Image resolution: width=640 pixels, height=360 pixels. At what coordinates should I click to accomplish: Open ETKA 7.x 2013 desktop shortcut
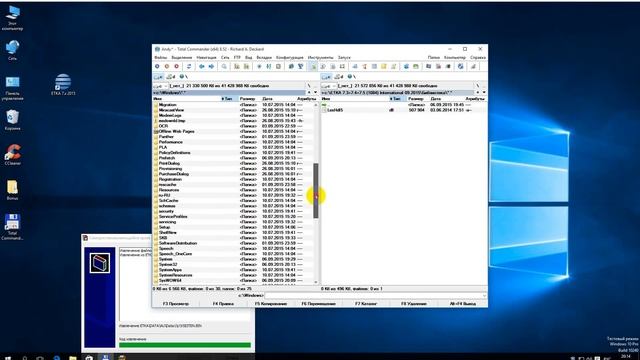pos(63,84)
